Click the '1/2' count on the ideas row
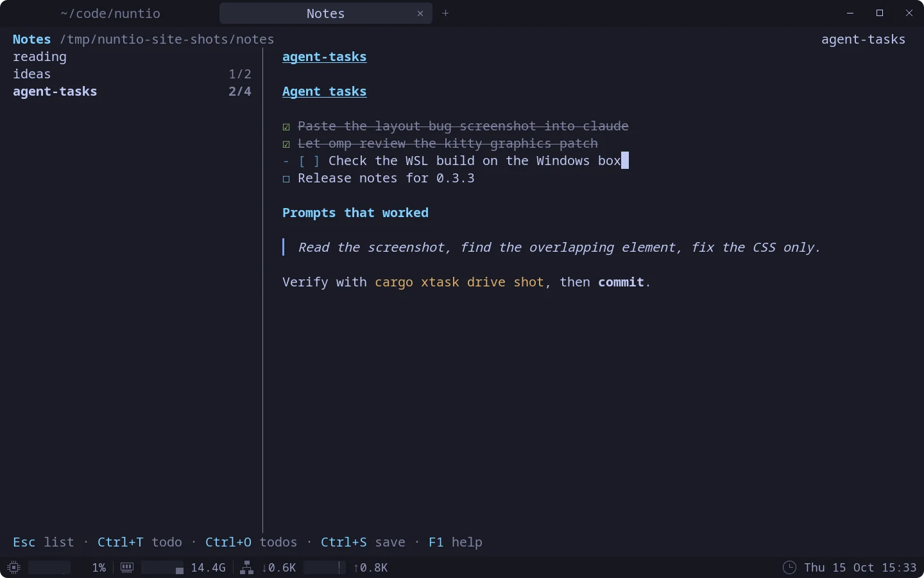 [240, 74]
